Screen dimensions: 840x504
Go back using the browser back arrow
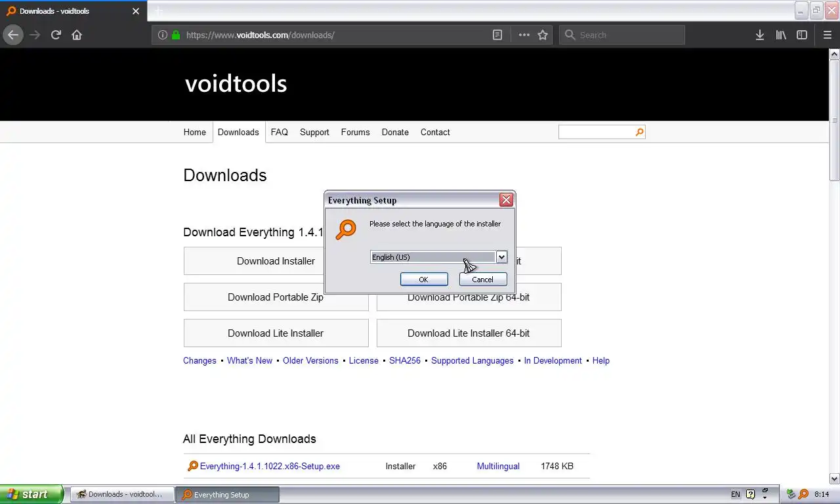[x=13, y=35]
